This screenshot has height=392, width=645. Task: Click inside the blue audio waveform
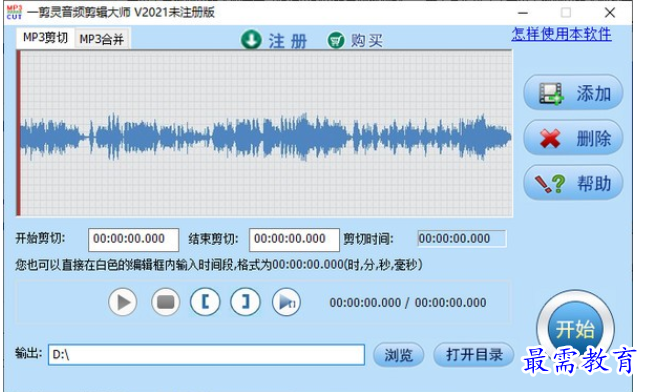coord(266,137)
